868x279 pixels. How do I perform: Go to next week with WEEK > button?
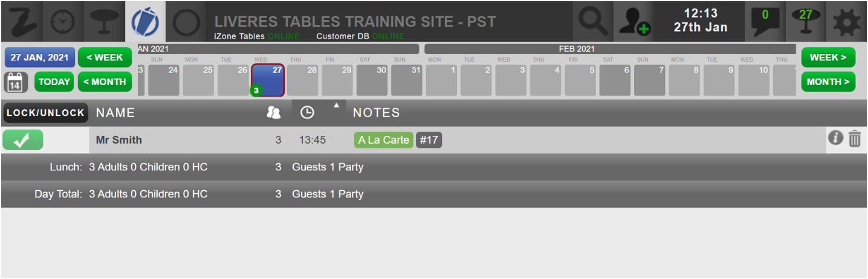click(x=828, y=57)
